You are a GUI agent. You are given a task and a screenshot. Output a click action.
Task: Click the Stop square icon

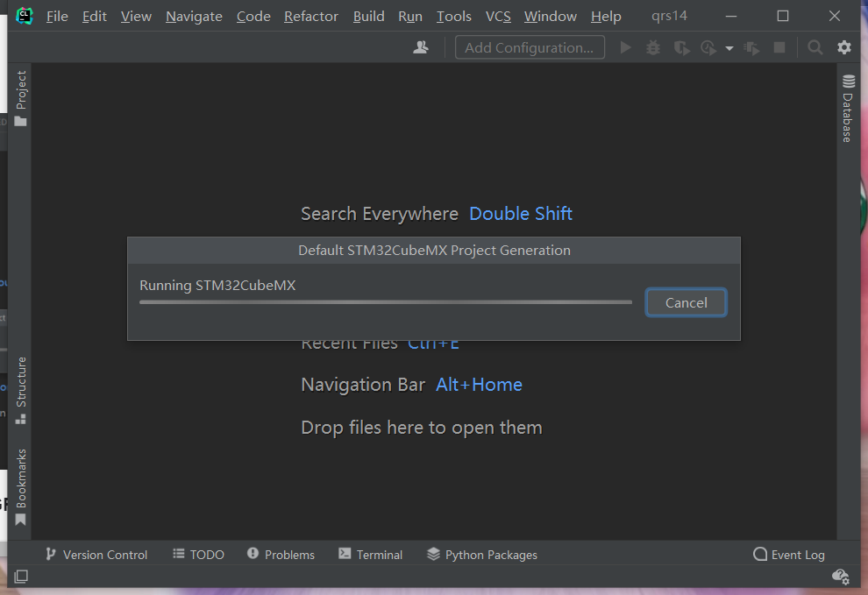click(x=779, y=47)
